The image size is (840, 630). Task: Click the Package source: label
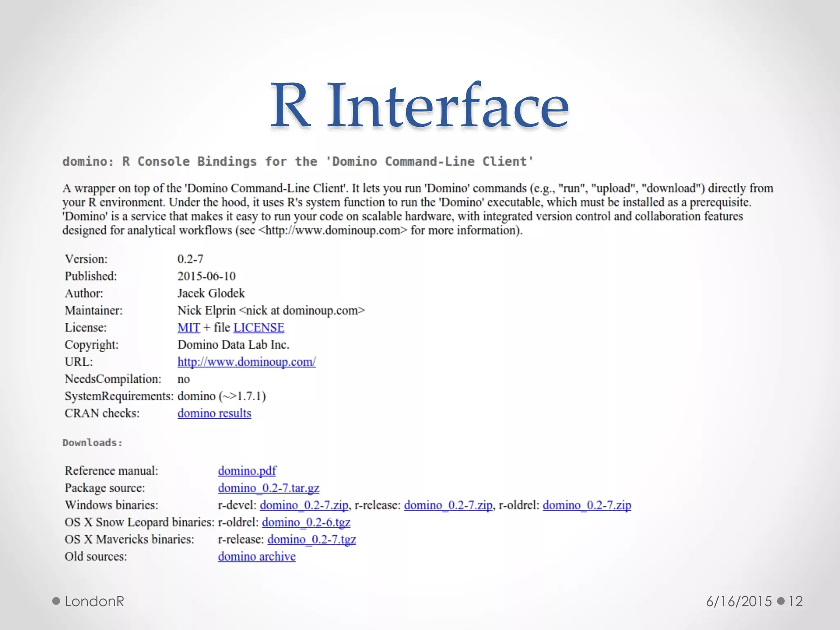point(105,488)
